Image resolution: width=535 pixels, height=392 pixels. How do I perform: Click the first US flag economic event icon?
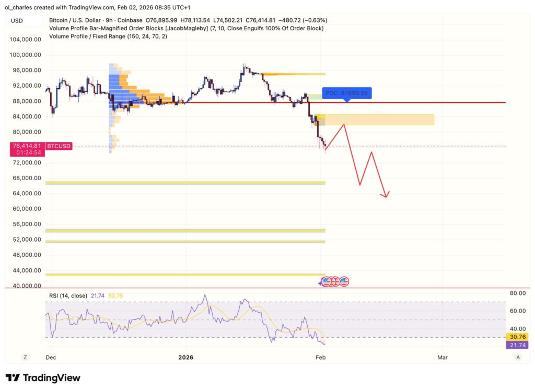[x=326, y=281]
